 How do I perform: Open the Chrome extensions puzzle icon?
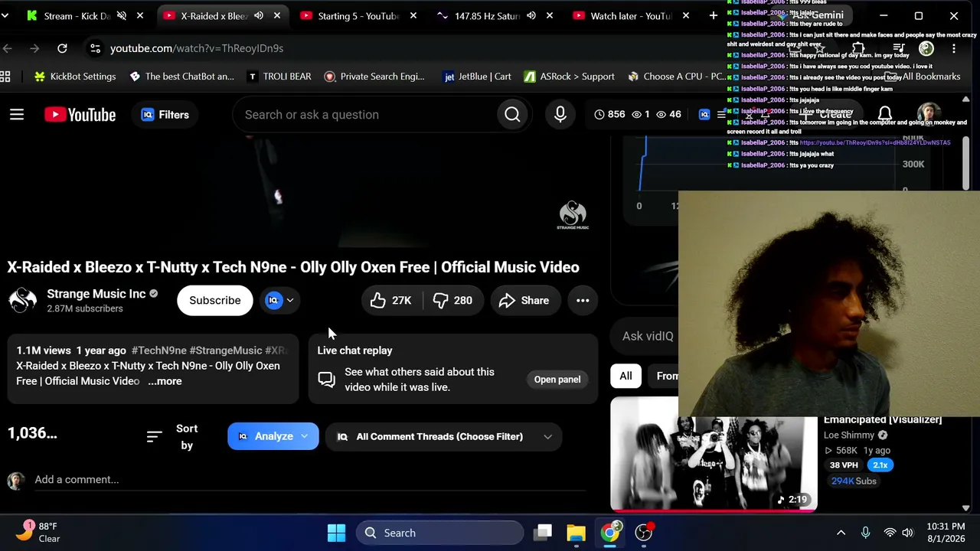[858, 48]
